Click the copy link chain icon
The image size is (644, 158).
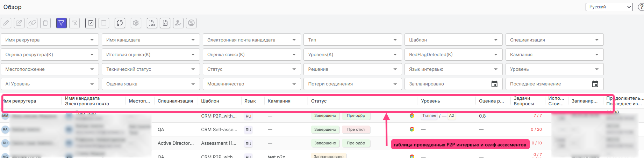32,23
